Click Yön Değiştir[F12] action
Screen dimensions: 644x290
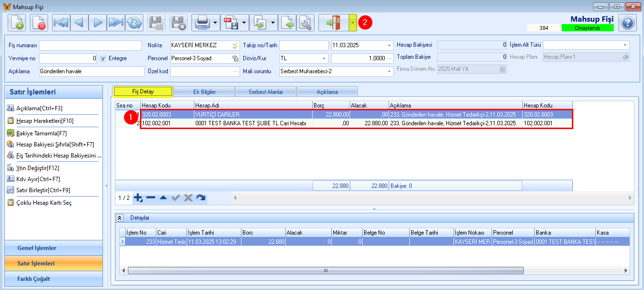coord(38,168)
